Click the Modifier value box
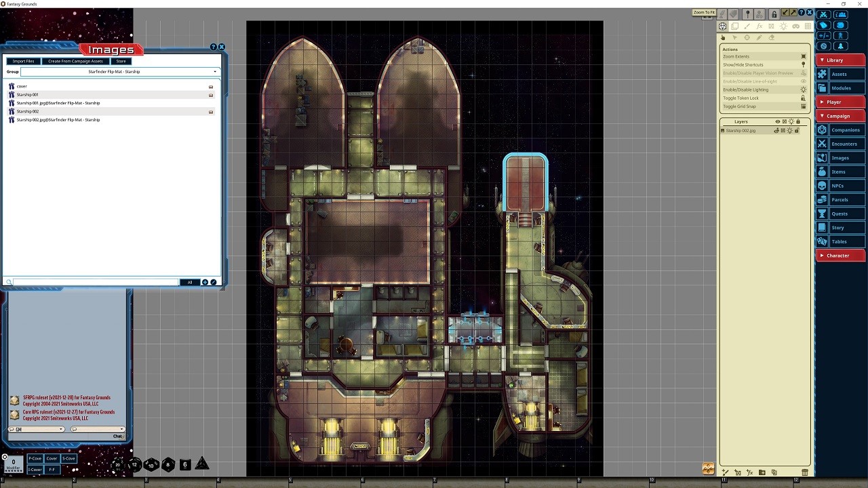This screenshot has width=868, height=488. (x=13, y=464)
